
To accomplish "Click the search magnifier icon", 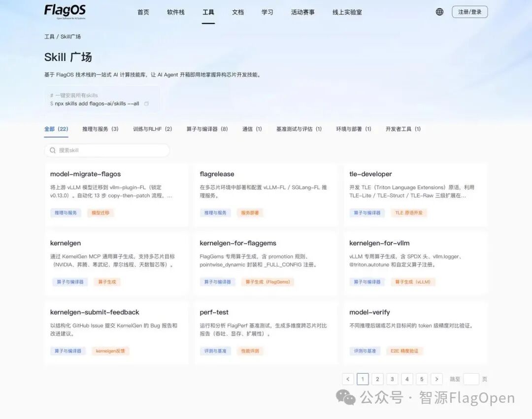I will [53, 150].
